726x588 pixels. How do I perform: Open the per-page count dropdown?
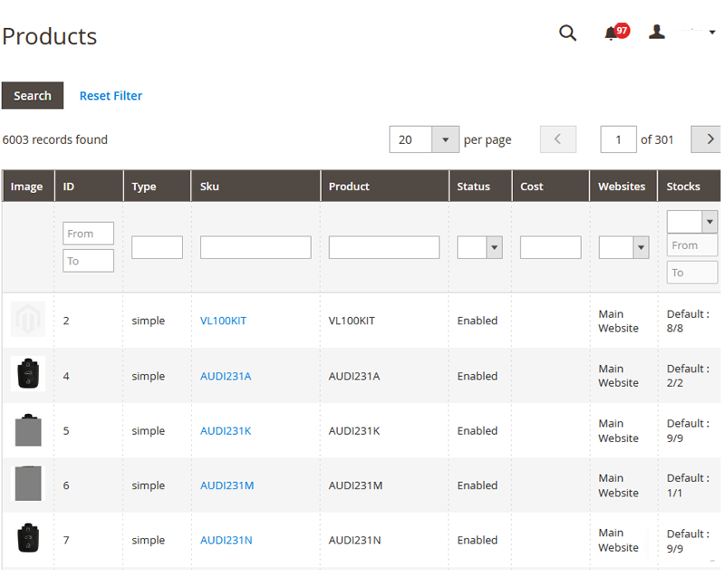point(445,139)
